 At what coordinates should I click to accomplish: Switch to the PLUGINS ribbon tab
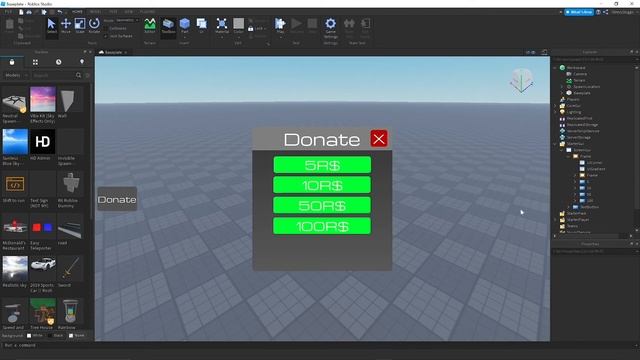click(147, 12)
